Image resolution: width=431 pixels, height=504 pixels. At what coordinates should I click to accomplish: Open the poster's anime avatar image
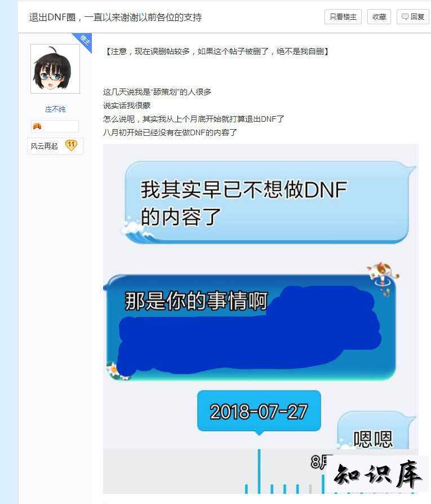point(55,69)
